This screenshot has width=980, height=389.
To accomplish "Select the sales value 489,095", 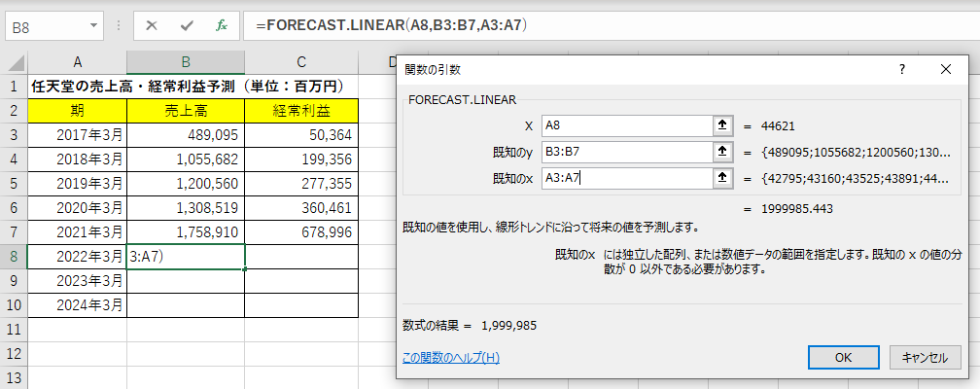I will pos(186,135).
